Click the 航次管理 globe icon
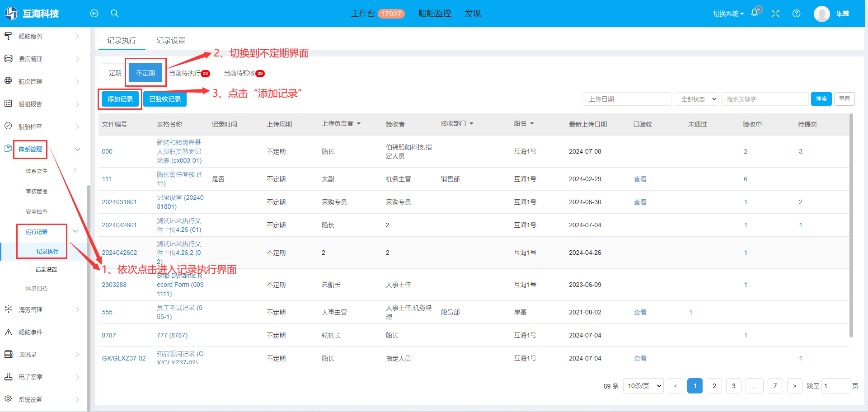Image resolution: width=868 pixels, height=412 pixels. [x=8, y=81]
